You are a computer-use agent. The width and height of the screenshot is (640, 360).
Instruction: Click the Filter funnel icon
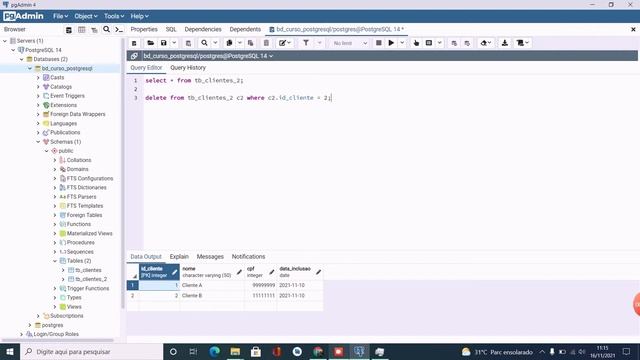click(x=306, y=43)
